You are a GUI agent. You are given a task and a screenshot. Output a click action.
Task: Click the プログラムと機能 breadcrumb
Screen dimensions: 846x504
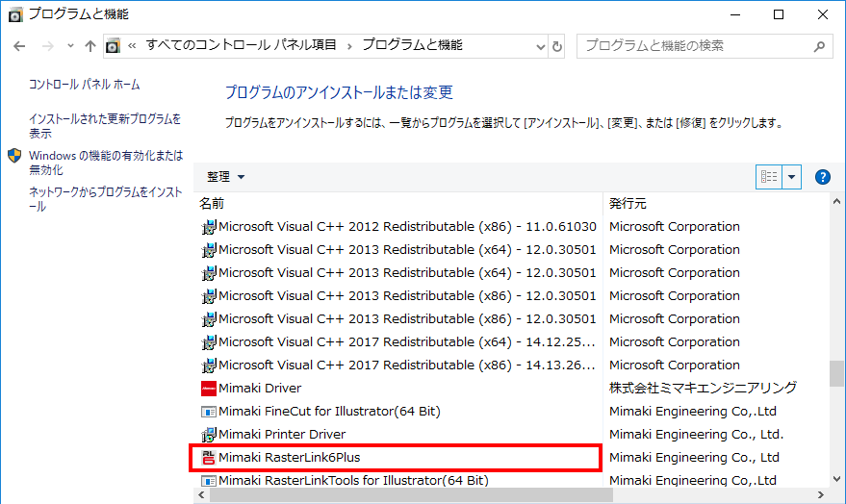pyautogui.click(x=412, y=45)
